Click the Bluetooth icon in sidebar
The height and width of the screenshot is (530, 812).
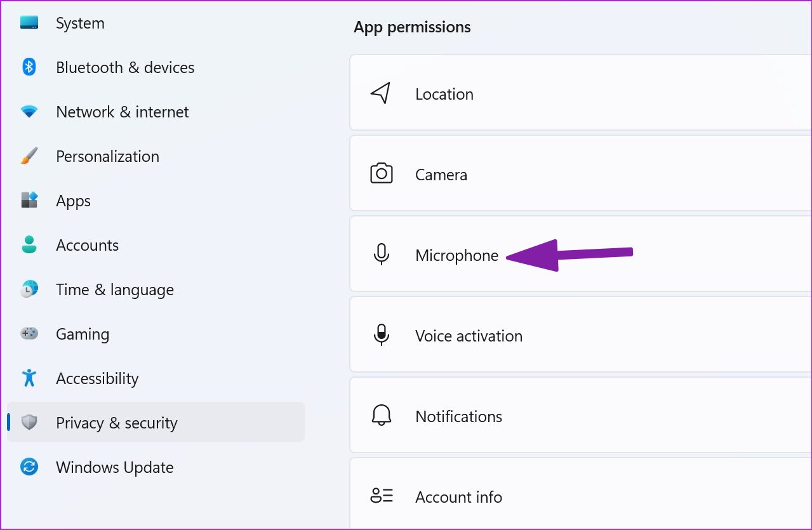coord(29,67)
